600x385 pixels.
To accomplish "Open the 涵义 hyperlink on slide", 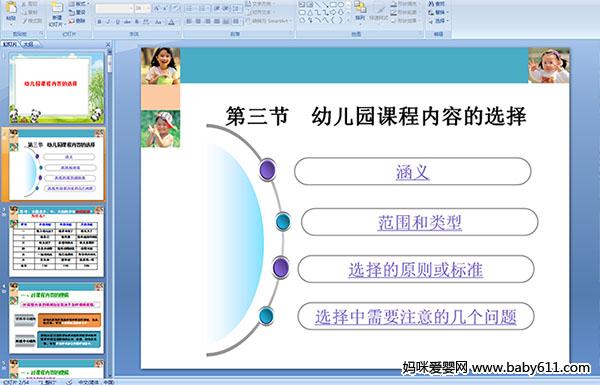I will point(412,172).
